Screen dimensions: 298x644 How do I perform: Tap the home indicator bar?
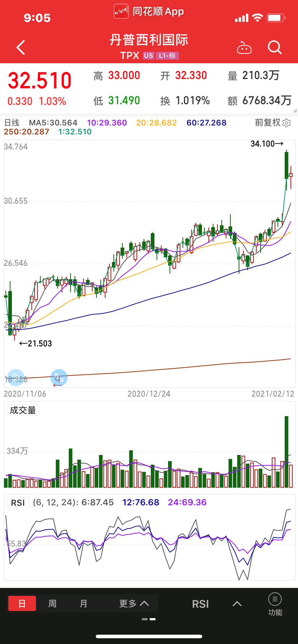(x=149, y=636)
